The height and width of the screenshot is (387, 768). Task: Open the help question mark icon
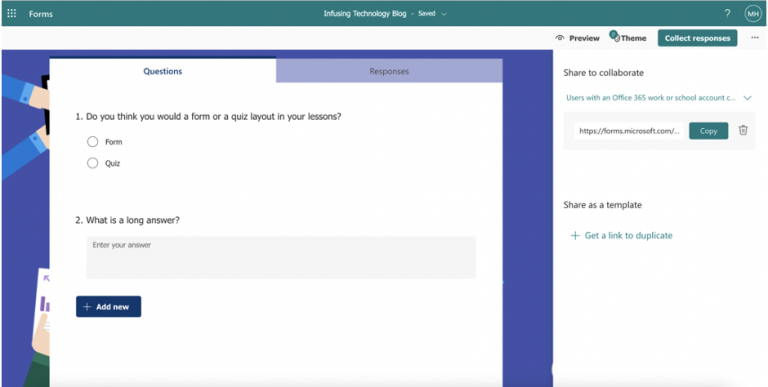point(727,14)
